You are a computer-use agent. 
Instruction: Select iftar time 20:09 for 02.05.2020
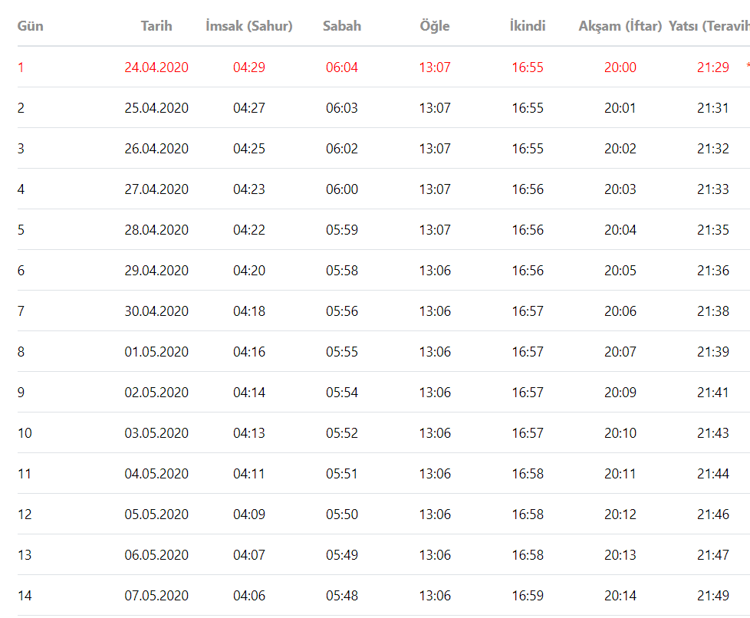click(620, 393)
